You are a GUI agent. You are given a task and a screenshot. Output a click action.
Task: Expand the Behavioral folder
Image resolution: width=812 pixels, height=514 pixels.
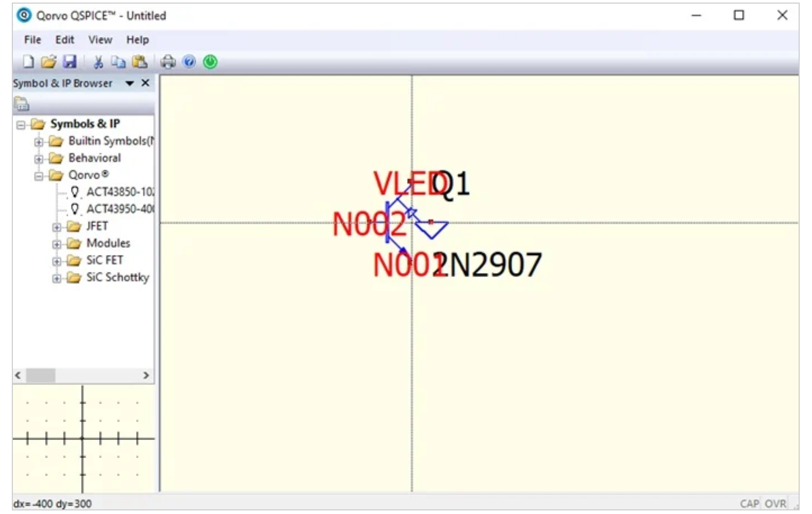coord(39,158)
